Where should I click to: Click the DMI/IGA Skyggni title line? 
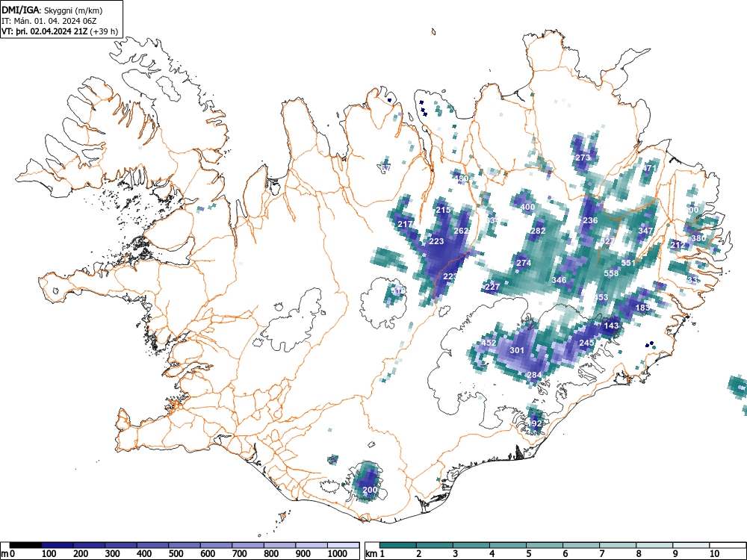[52, 10]
